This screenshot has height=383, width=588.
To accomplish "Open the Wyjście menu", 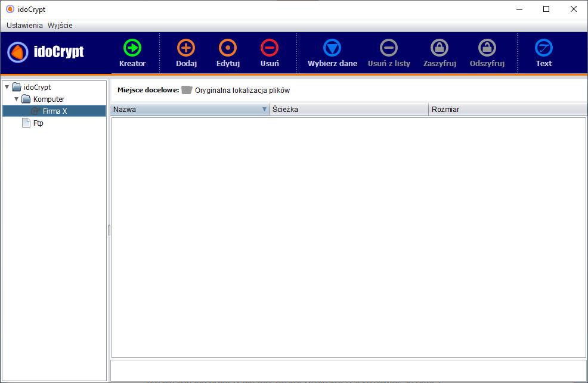I will pyautogui.click(x=60, y=26).
